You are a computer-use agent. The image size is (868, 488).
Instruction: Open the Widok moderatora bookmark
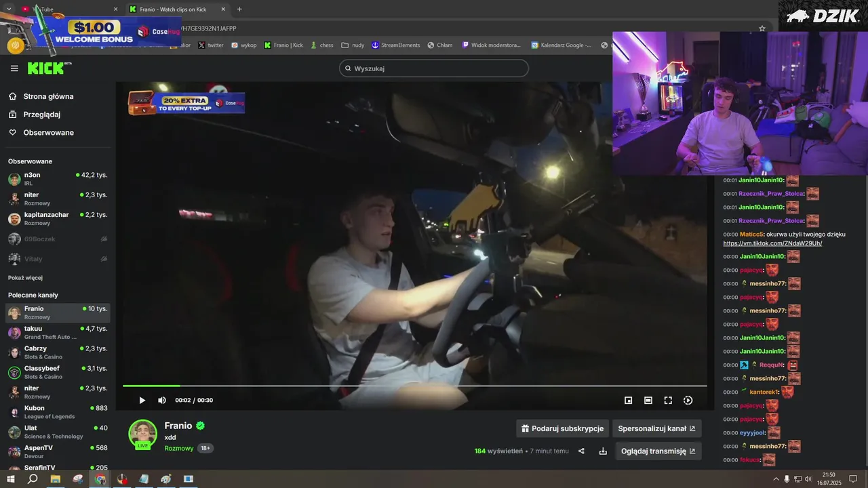492,45
